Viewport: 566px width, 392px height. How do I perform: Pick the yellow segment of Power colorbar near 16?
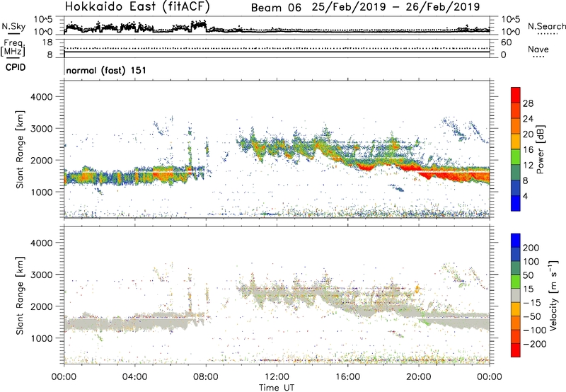tap(516, 142)
